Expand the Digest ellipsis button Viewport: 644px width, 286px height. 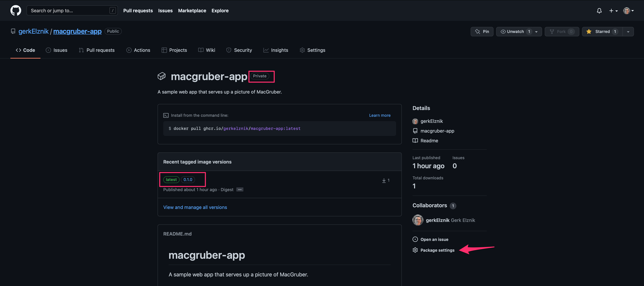click(240, 190)
